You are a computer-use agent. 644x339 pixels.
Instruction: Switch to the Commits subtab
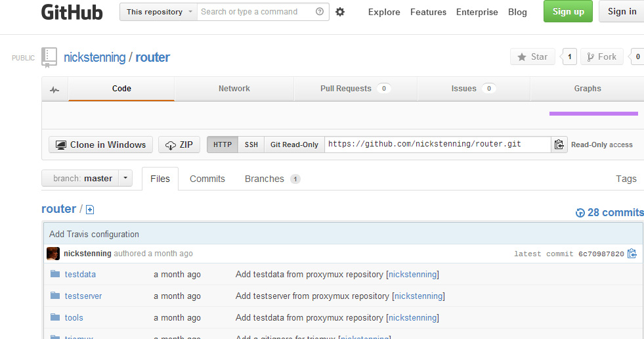tap(207, 179)
